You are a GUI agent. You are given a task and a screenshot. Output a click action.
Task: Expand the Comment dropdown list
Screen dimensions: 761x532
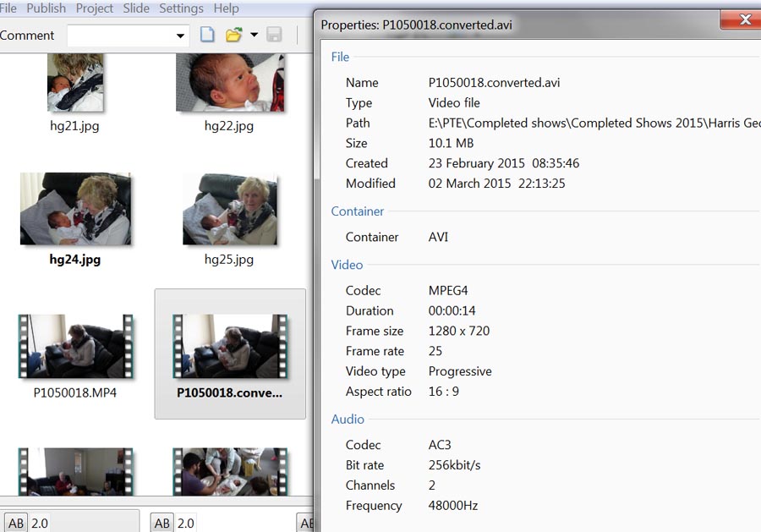pos(180,36)
